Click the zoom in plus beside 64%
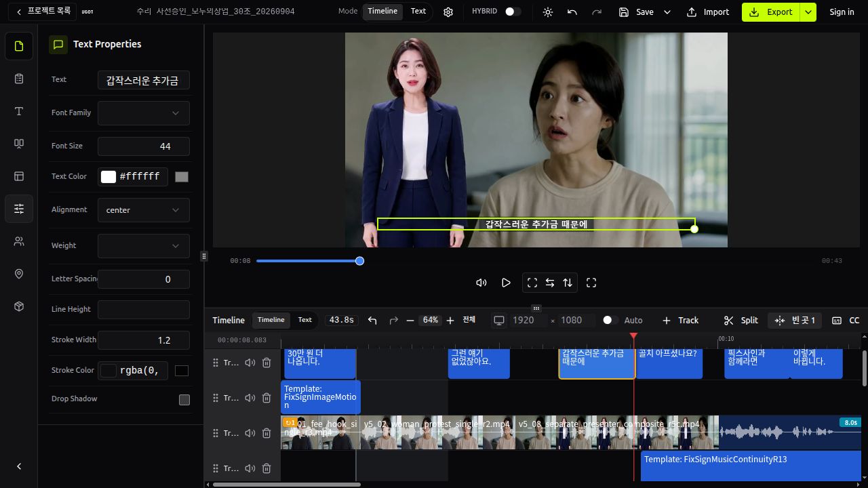This screenshot has height=488, width=868. (450, 320)
